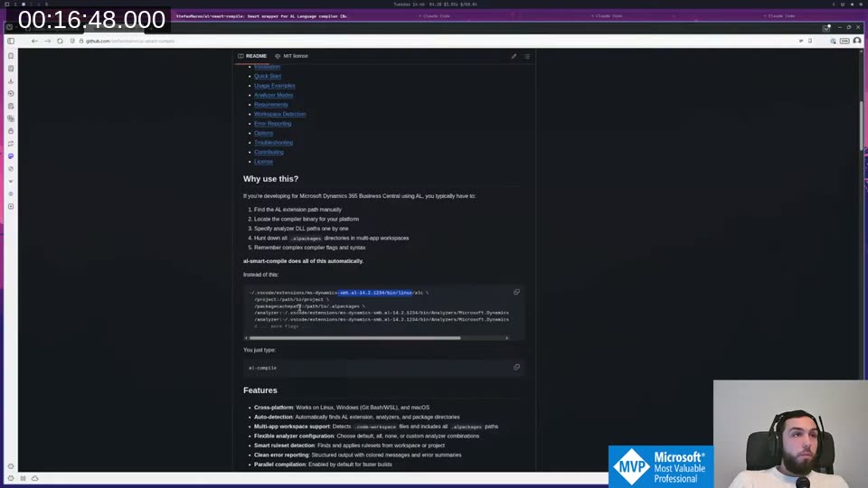
Task: Click the code block scroll-right arrow
Action: click(x=507, y=337)
